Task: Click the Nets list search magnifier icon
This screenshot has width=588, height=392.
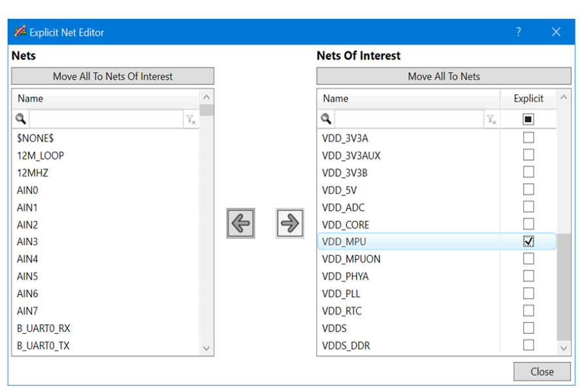Action: tap(21, 119)
